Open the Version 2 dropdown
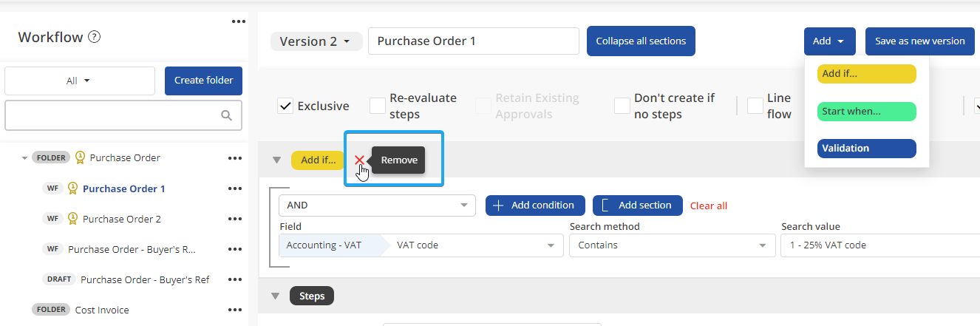 316,41
